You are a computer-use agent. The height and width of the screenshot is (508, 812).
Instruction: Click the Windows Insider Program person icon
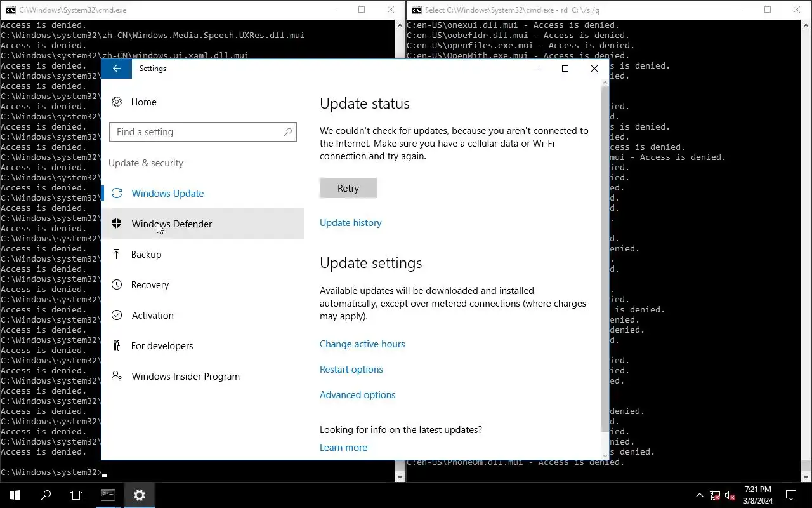click(117, 376)
